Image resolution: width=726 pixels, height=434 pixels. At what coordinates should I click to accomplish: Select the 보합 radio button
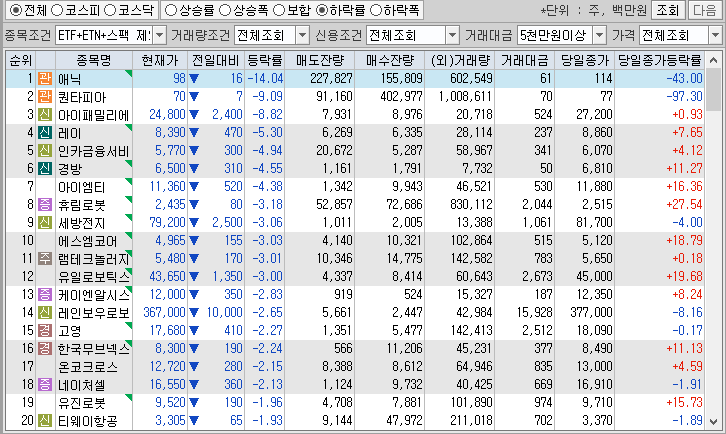click(x=279, y=10)
